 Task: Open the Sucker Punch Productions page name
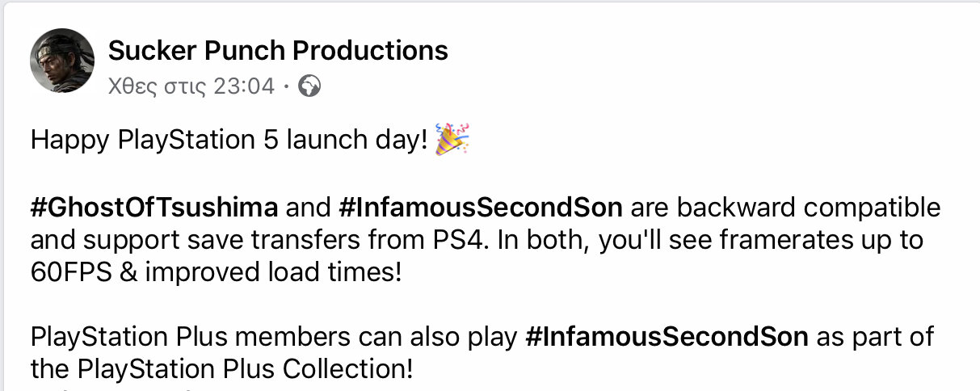pyautogui.click(x=278, y=51)
